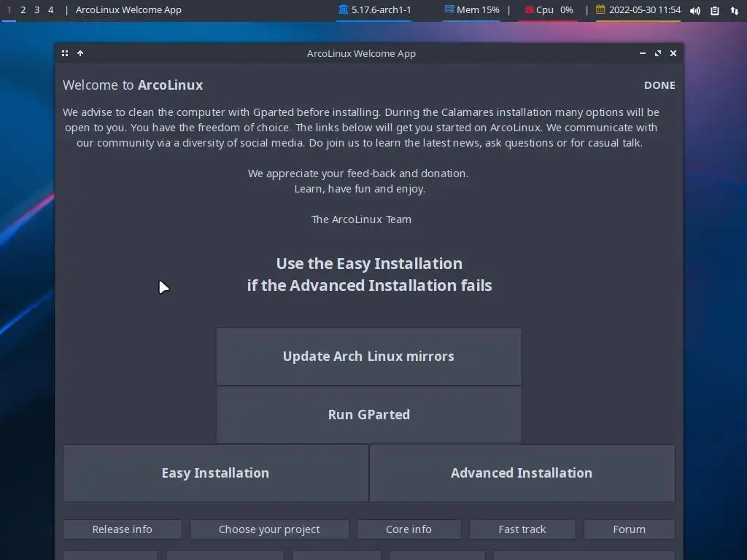Open the clipboard tray icon
The image size is (747, 560).
tap(715, 10)
